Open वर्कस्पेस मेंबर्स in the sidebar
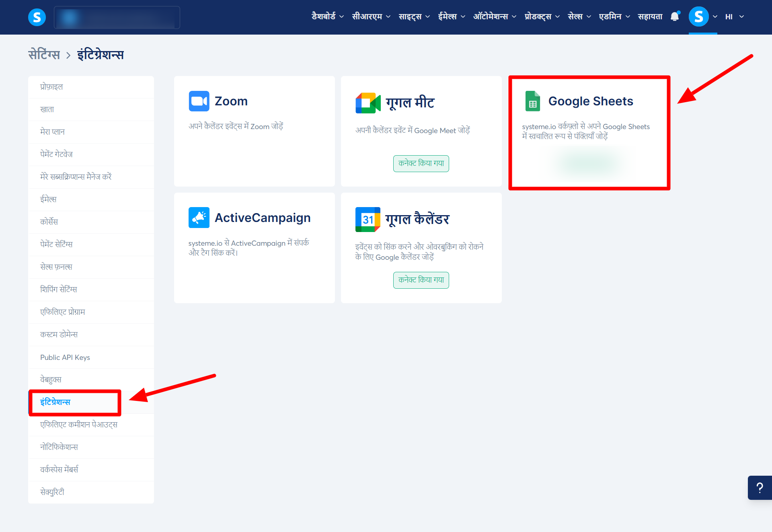The width and height of the screenshot is (772, 532). pos(91,470)
